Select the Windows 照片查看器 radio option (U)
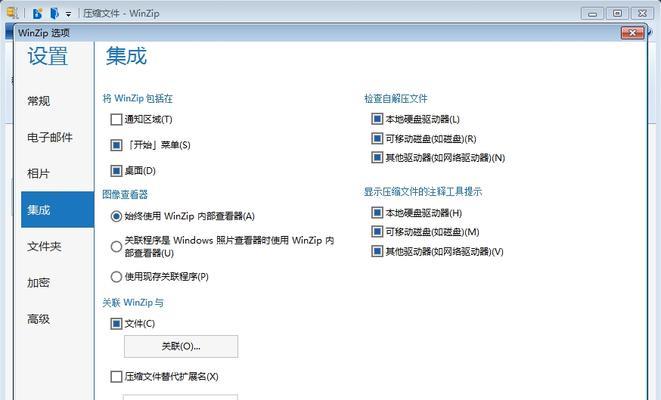This screenshot has height=400, width=661. point(116,247)
